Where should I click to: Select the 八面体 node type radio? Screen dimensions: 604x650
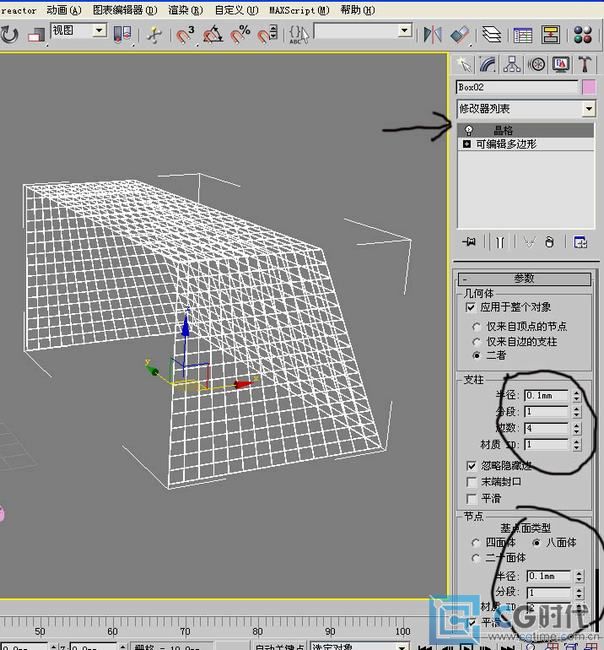(537, 543)
